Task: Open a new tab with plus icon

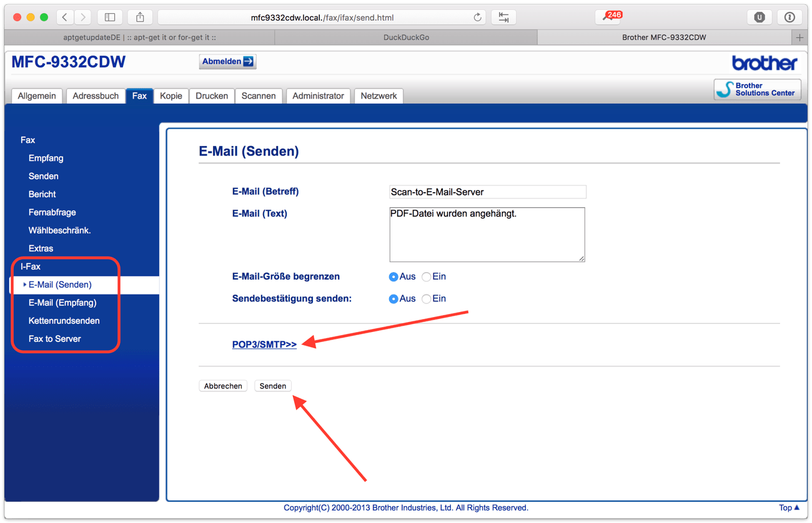Action: click(x=800, y=37)
